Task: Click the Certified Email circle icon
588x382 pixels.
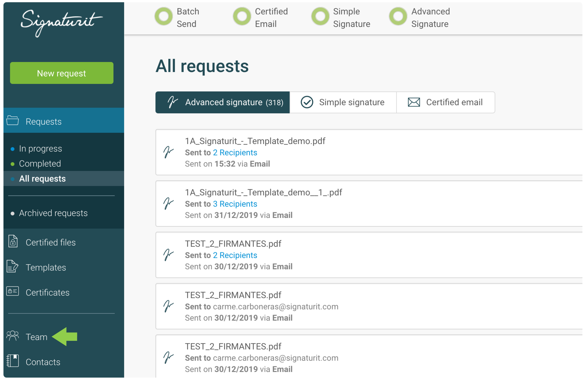Action: (242, 16)
